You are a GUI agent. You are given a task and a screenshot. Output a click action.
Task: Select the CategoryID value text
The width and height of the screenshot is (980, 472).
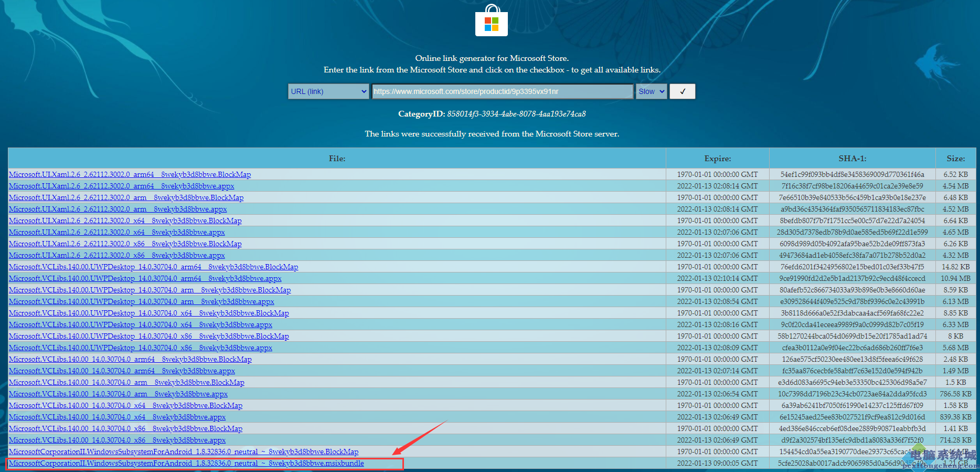click(516, 114)
